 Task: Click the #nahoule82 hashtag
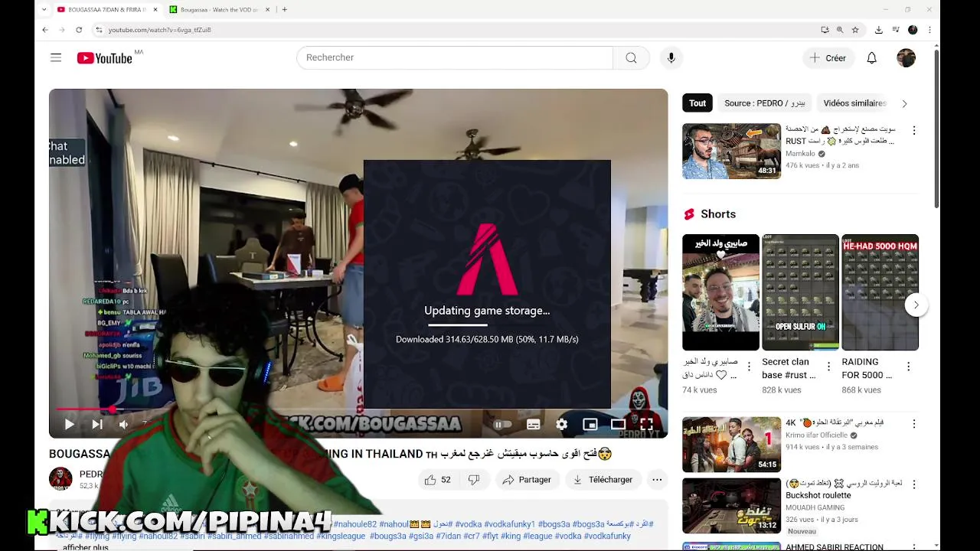tap(355, 524)
